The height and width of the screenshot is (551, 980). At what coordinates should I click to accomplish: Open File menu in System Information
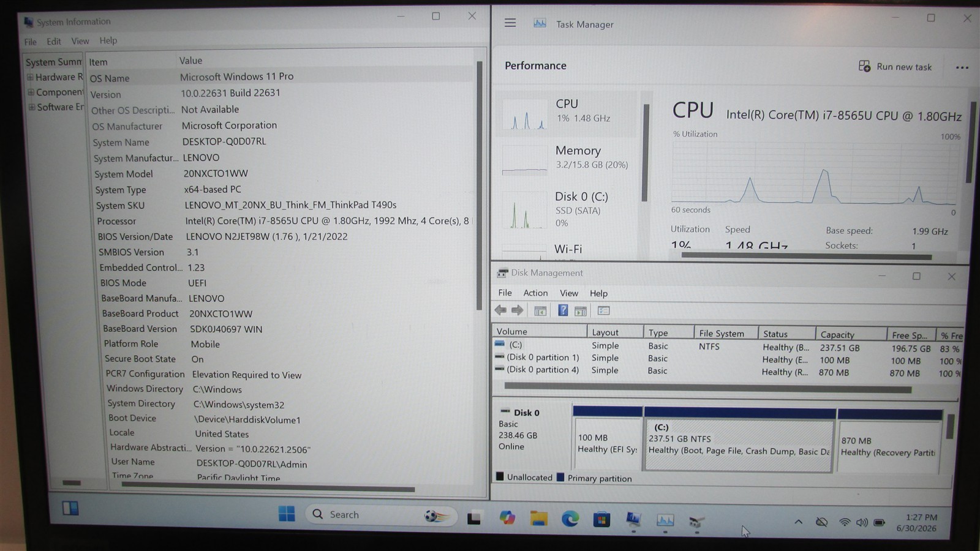pyautogui.click(x=30, y=42)
